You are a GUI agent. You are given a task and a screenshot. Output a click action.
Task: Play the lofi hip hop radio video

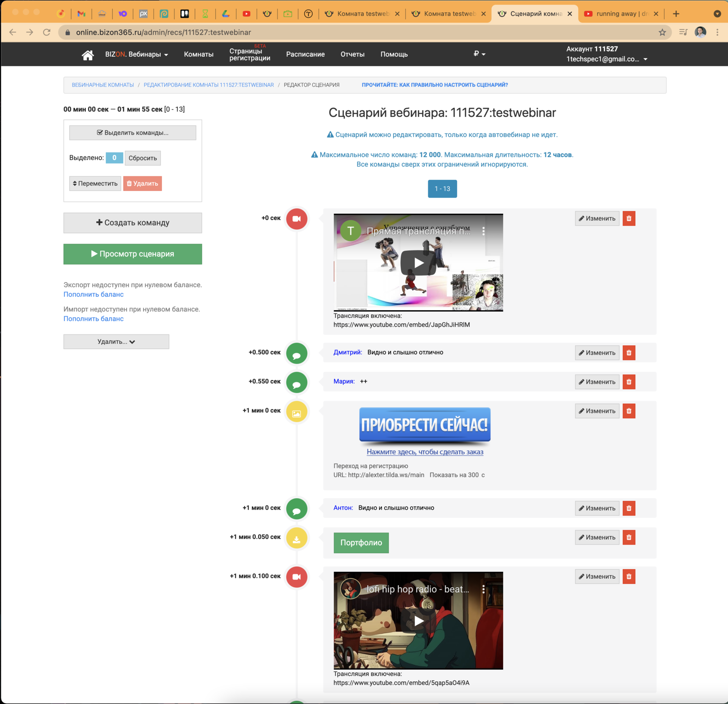point(418,621)
